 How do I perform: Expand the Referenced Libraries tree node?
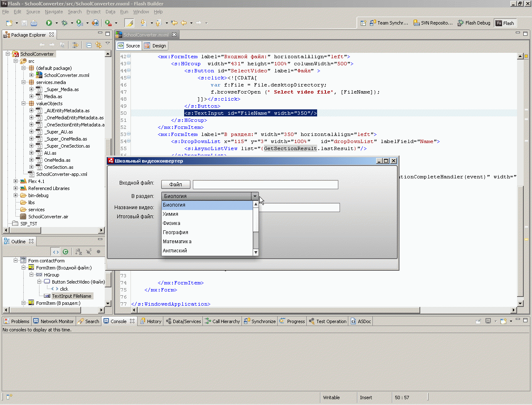tap(16, 188)
